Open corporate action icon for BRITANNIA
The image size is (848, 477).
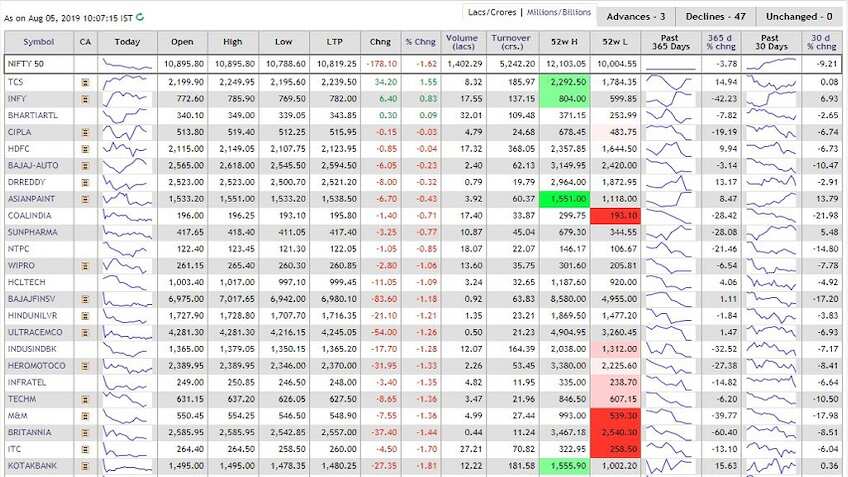coord(85,433)
